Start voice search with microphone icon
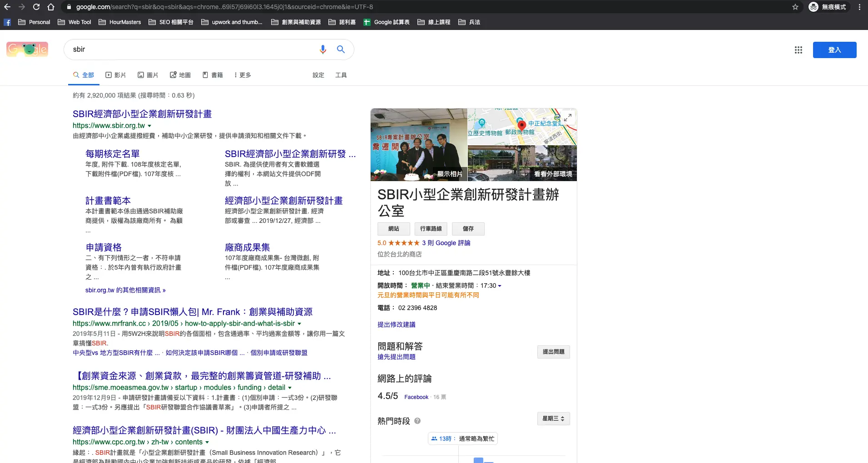Screen dimensions: 868x463 [x=323, y=49]
